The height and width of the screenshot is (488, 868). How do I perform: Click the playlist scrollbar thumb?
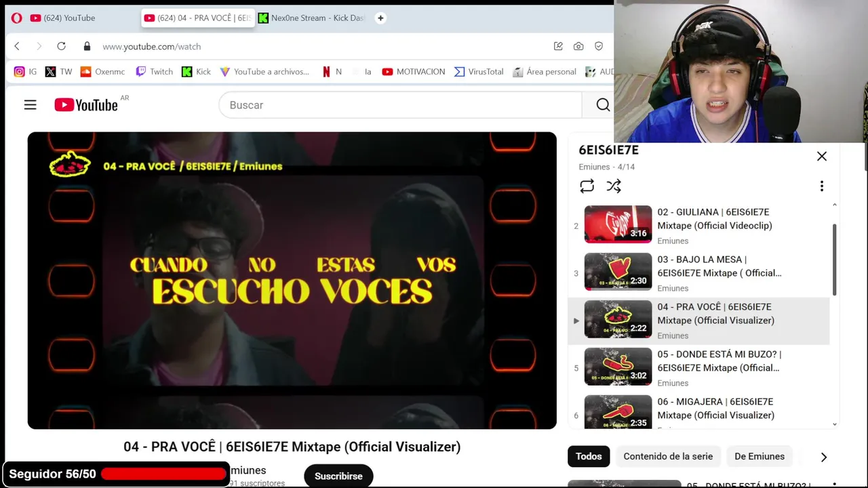pyautogui.click(x=834, y=260)
